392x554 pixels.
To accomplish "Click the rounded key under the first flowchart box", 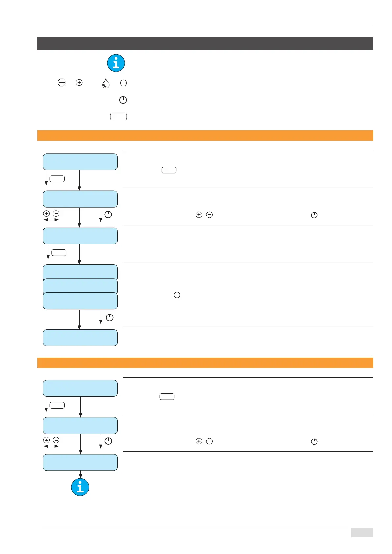I will [x=57, y=179].
